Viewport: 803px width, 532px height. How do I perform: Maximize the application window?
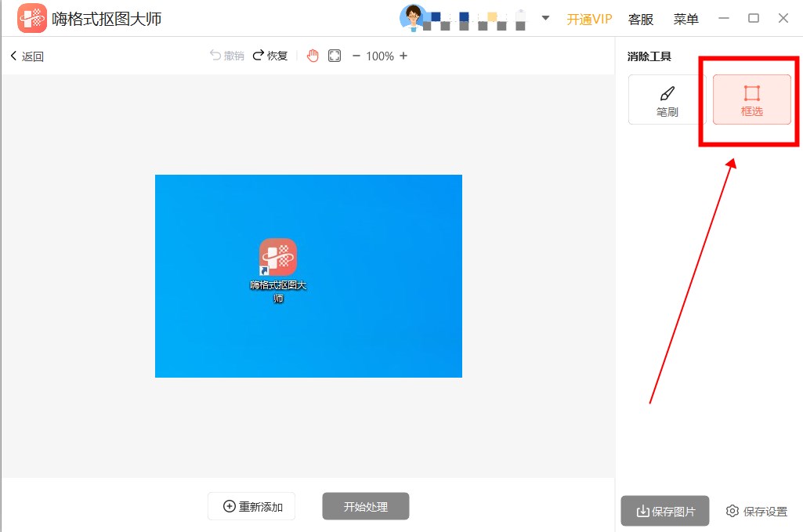click(x=754, y=19)
